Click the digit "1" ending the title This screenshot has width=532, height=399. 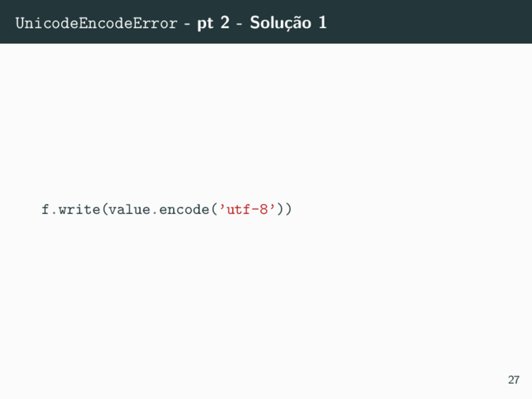[322, 23]
